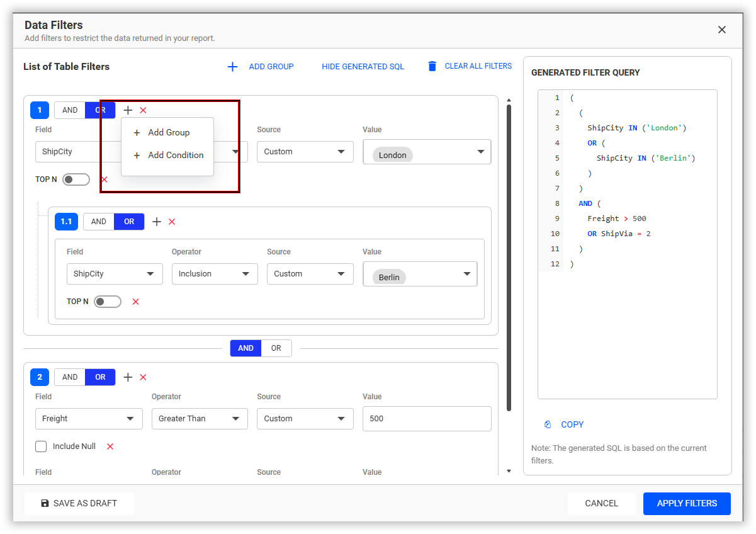This screenshot has height=534, width=756.
Task: Open the Inclusion operator dropdown
Action: [x=215, y=274]
